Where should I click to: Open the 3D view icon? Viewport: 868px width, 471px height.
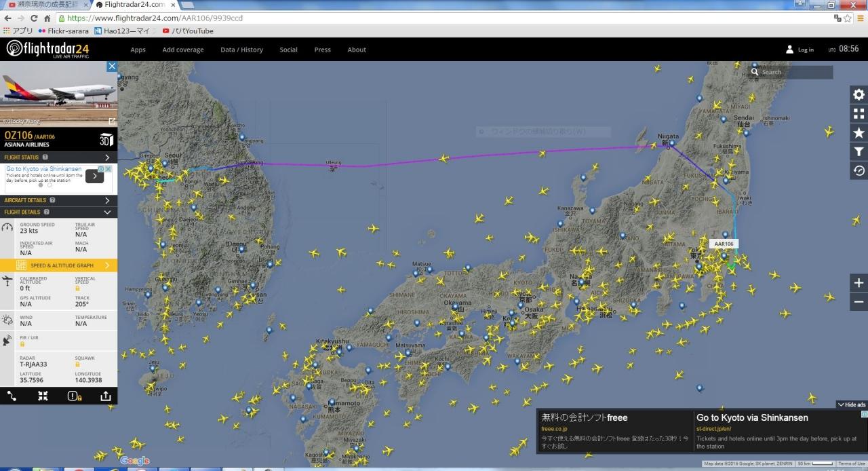point(106,140)
